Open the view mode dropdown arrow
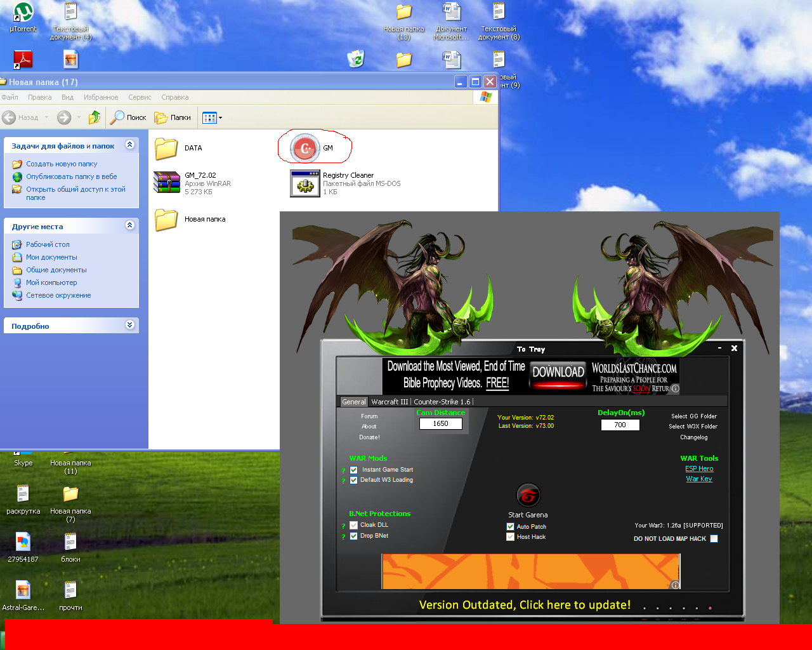812x650 pixels. tap(220, 117)
